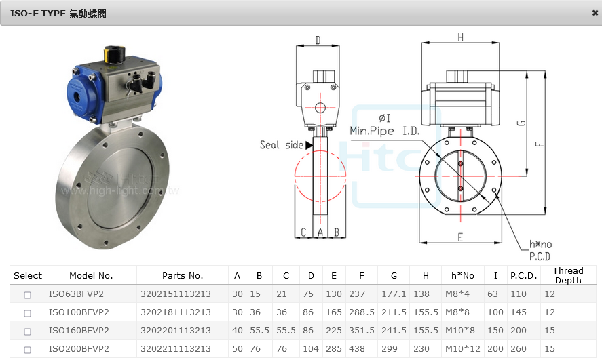Click the dialog title ISO-F TYPE 氣動蝶閥

coord(58,14)
